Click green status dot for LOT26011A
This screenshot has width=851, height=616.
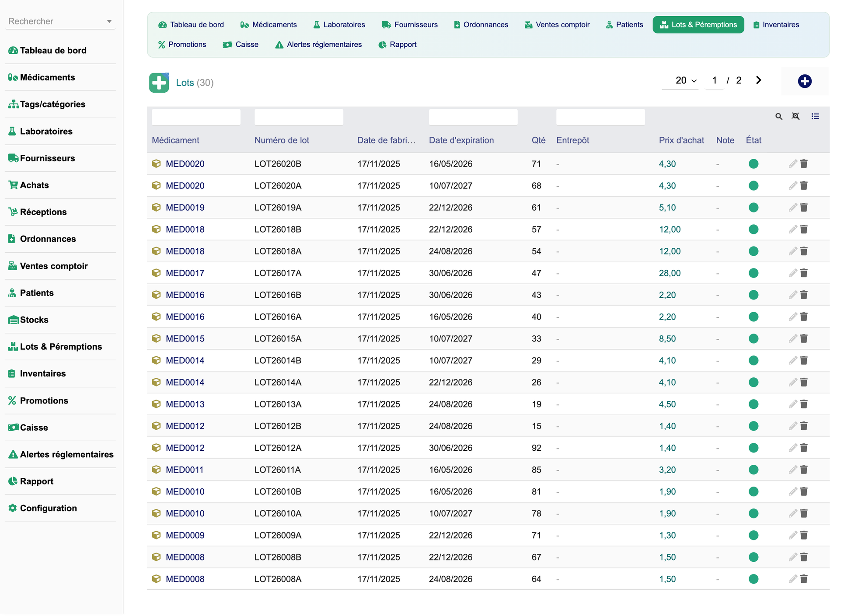coord(753,470)
